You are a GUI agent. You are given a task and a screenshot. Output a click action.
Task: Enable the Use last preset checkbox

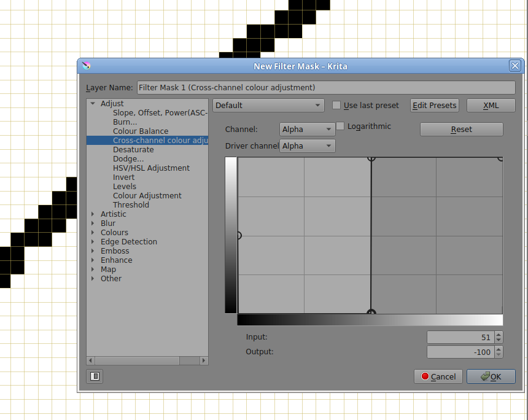coord(336,105)
